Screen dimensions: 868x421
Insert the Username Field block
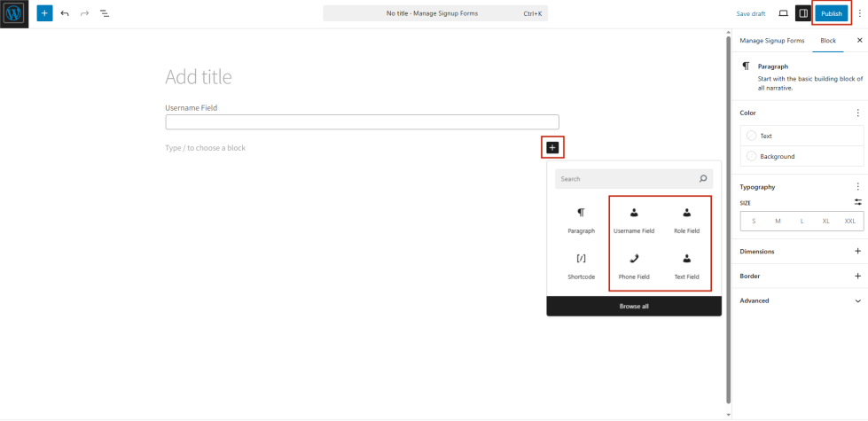point(634,221)
